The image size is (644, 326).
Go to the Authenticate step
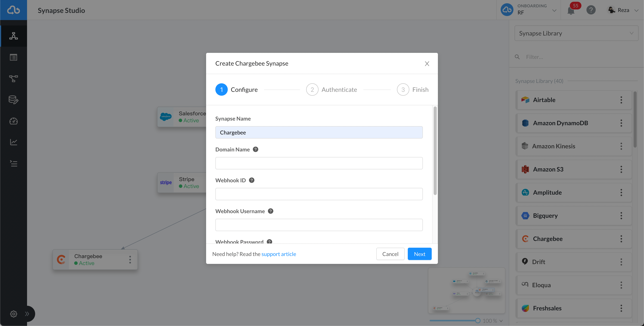[331, 90]
